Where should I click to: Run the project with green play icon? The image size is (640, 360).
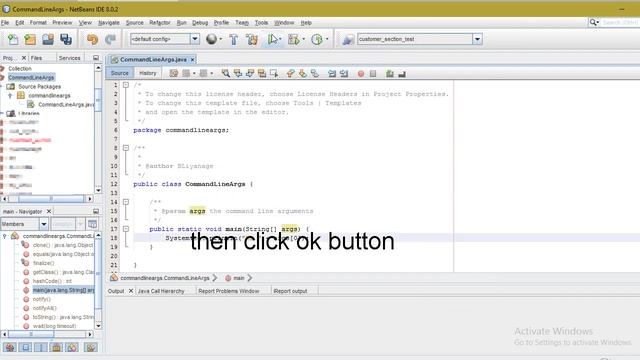pos(272,39)
